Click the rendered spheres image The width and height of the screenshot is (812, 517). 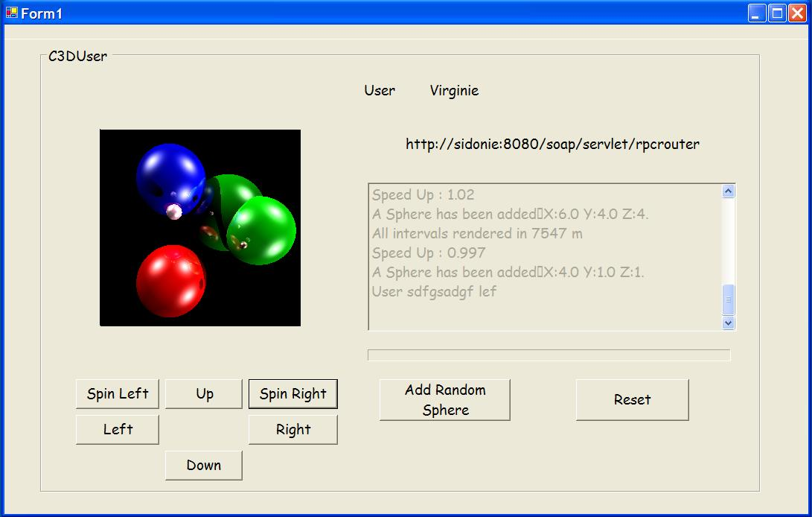tap(200, 228)
